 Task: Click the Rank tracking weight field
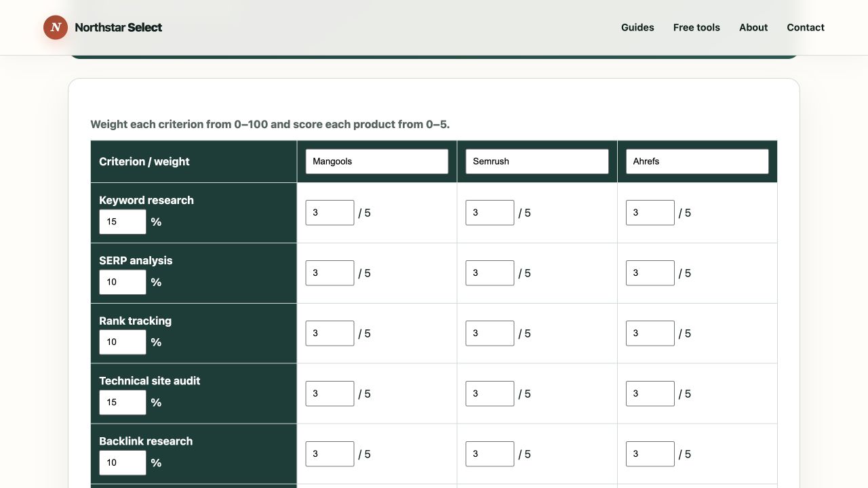point(123,342)
